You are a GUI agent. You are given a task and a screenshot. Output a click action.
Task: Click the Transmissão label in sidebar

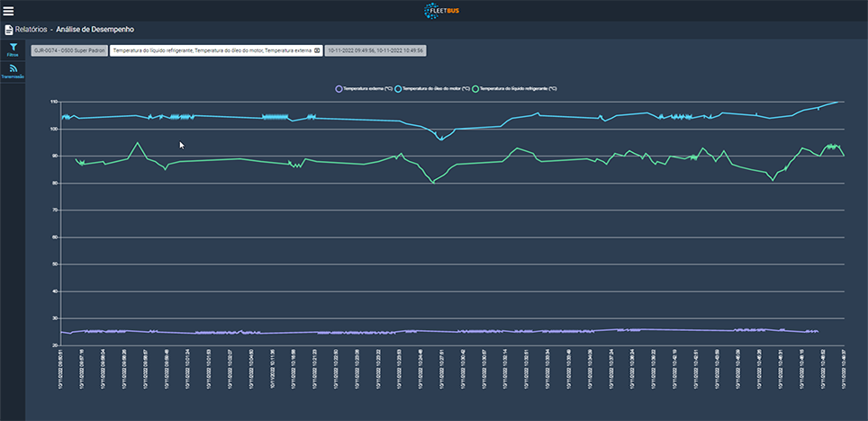(x=13, y=77)
